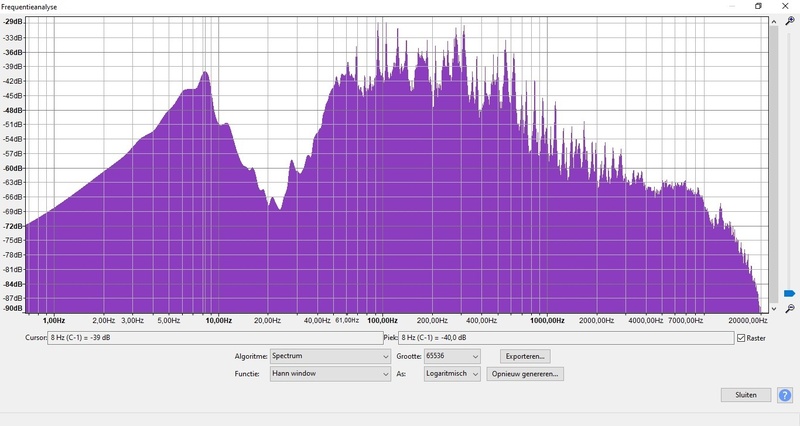800x426 pixels.
Task: Click the -60dB level axis label
Action: coord(13,168)
